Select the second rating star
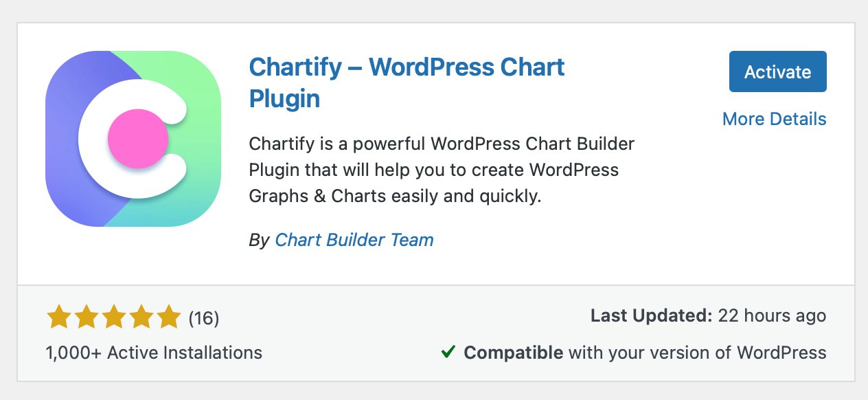868x400 pixels. (x=87, y=317)
